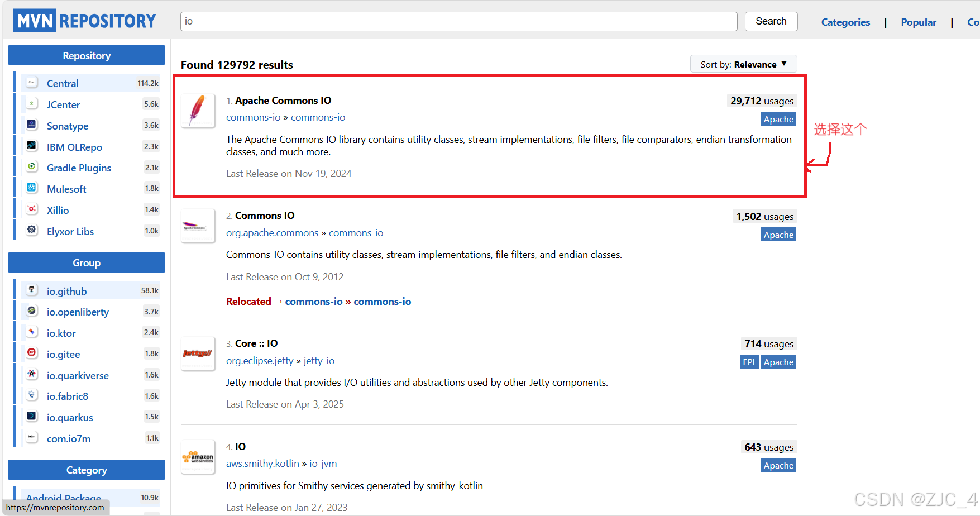
Task: Open the Categories menu
Action: [845, 22]
